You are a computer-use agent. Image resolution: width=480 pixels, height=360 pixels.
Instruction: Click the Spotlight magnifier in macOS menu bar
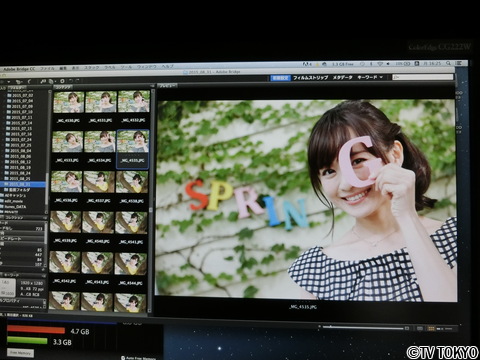tap(449, 63)
